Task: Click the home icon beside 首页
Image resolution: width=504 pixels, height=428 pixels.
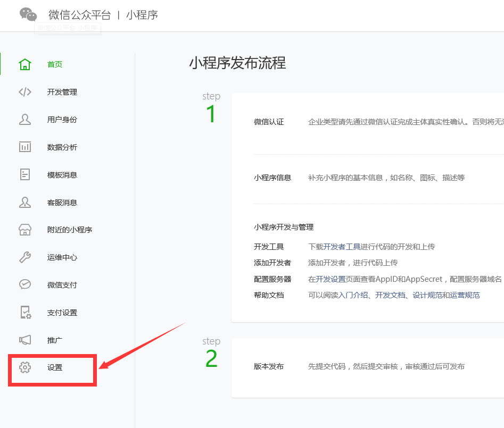Action: tap(25, 64)
